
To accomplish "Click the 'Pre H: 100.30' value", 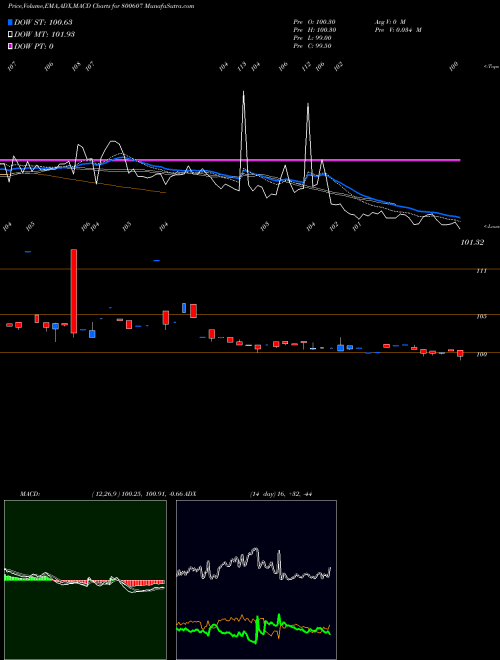I will 314,30.
